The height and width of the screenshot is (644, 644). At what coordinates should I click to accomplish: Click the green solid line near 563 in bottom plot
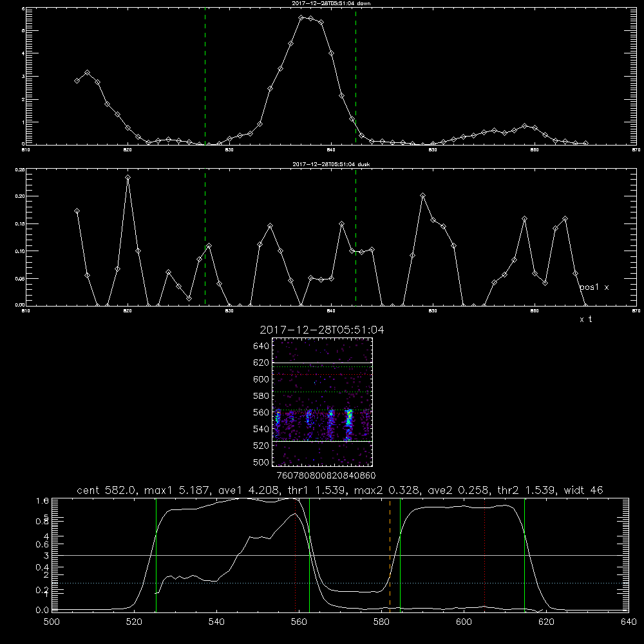pyautogui.click(x=309, y=554)
